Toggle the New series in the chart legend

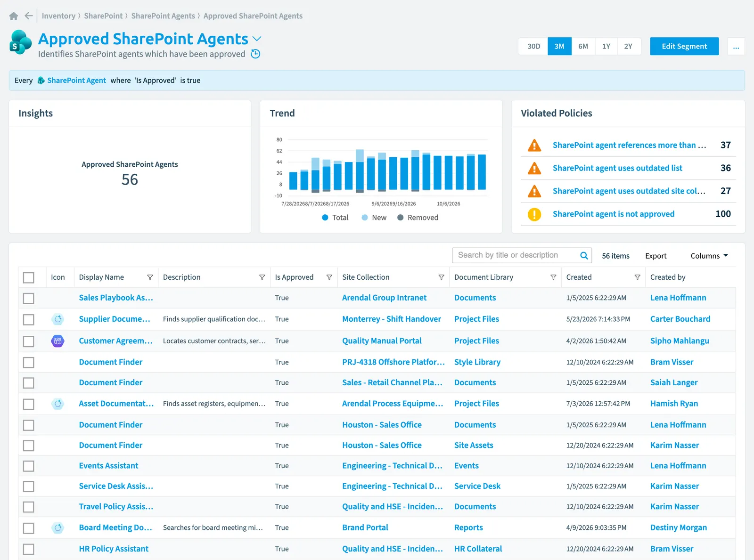(374, 218)
